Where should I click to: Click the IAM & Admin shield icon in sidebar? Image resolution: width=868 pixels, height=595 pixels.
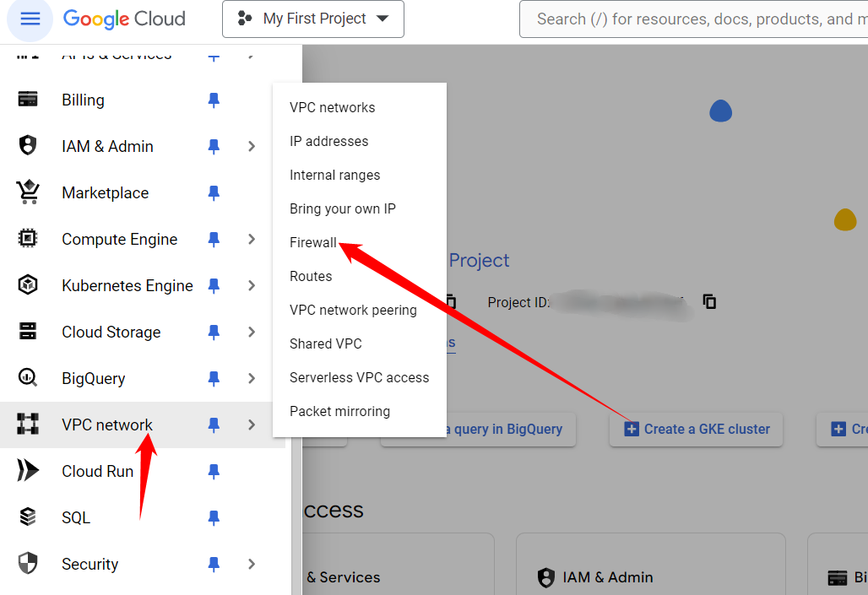[28, 145]
